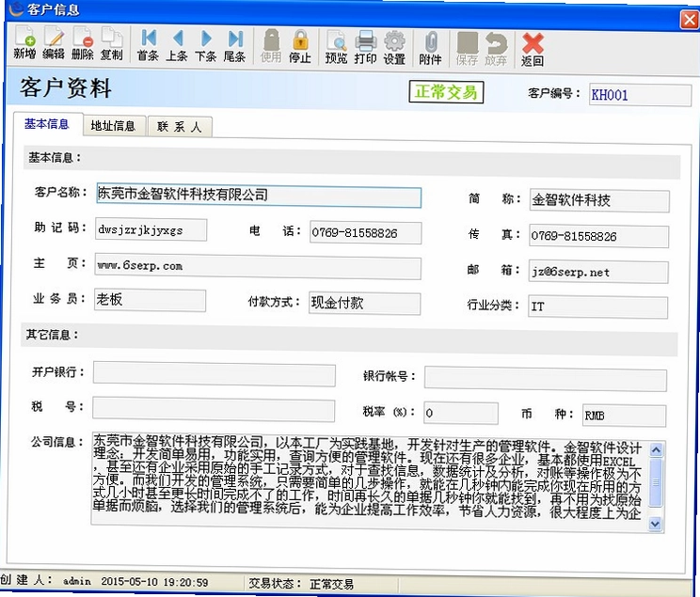Click the 简称 field 金智软件科技
This screenshot has width=700, height=597.
[x=599, y=201]
